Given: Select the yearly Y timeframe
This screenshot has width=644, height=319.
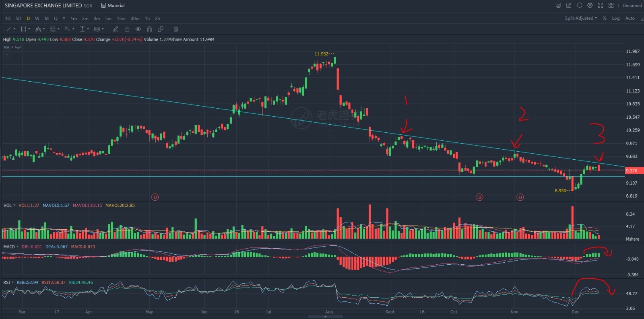Looking at the screenshot, I should [x=64, y=19].
